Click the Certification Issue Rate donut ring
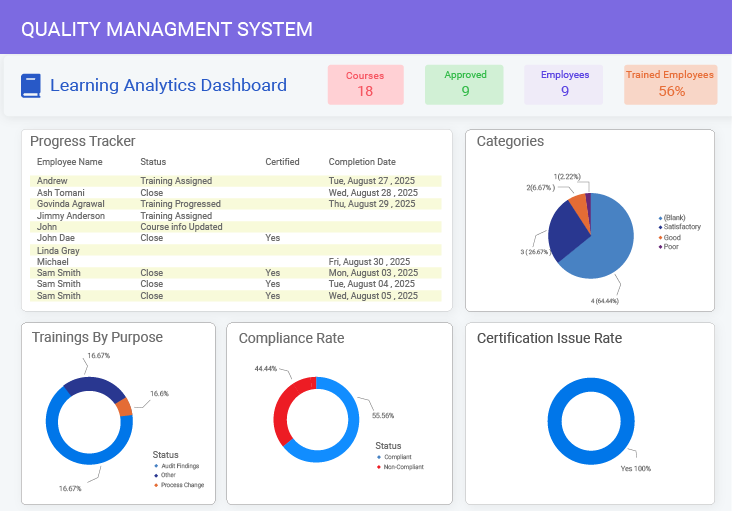The image size is (732, 511). [555, 421]
